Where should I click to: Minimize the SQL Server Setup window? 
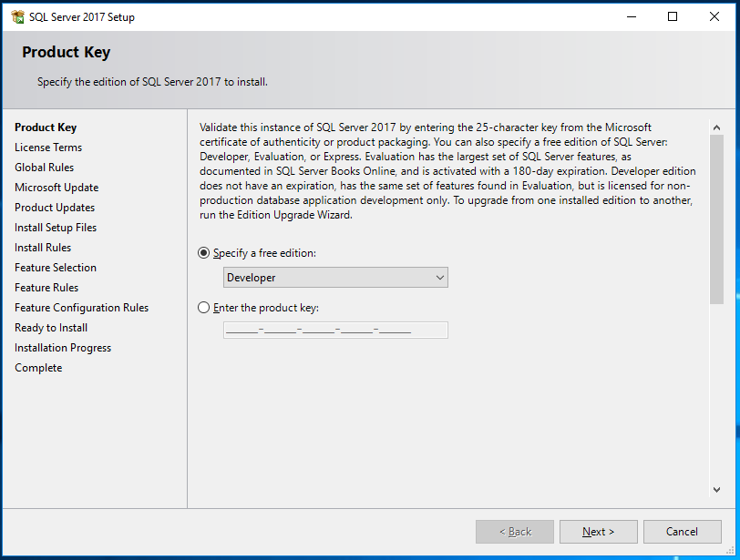point(631,16)
